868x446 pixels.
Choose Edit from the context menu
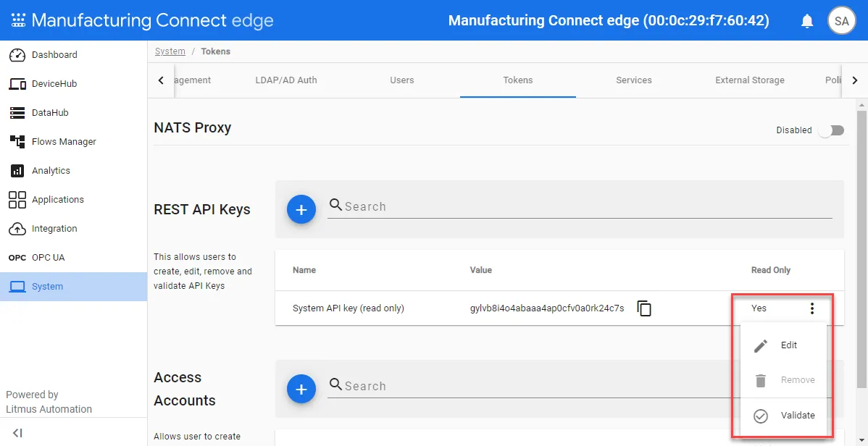[784, 345]
